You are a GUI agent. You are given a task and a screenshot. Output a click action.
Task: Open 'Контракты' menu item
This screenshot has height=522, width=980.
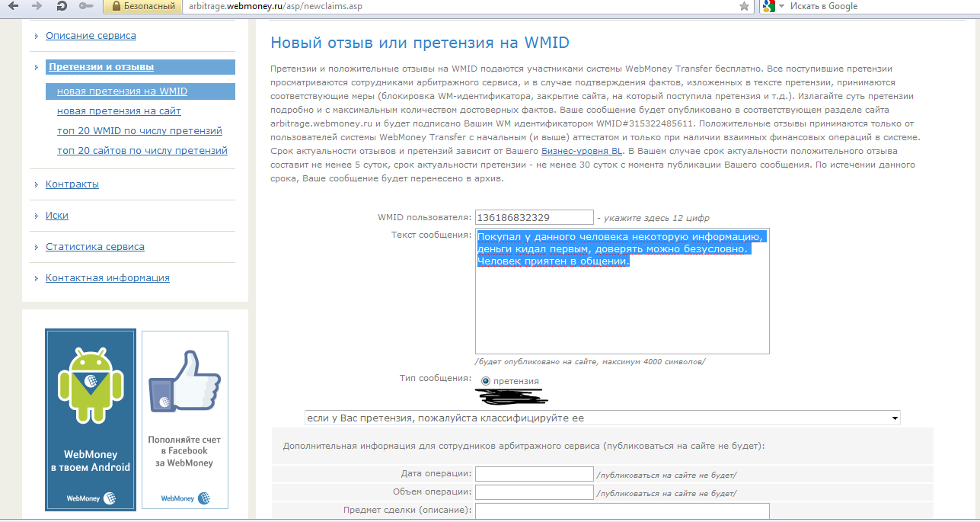tap(72, 184)
